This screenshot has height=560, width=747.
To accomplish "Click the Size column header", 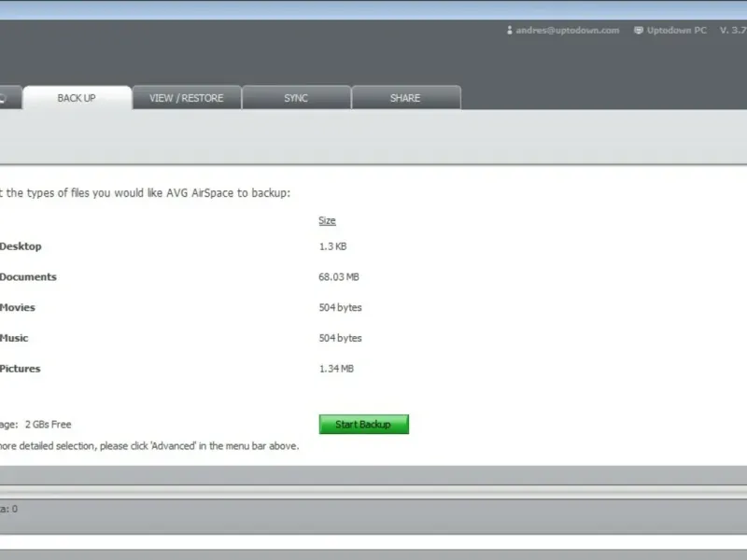I will [328, 220].
